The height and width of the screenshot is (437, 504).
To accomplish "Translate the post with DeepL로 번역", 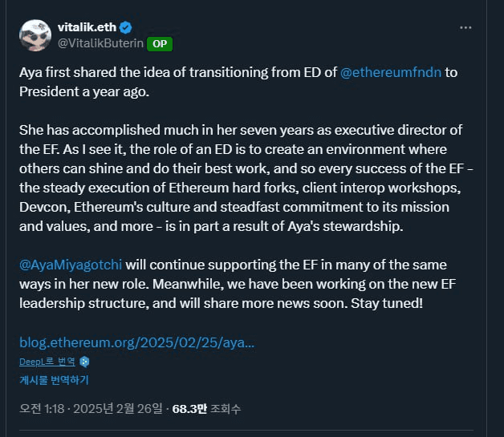I will point(47,362).
